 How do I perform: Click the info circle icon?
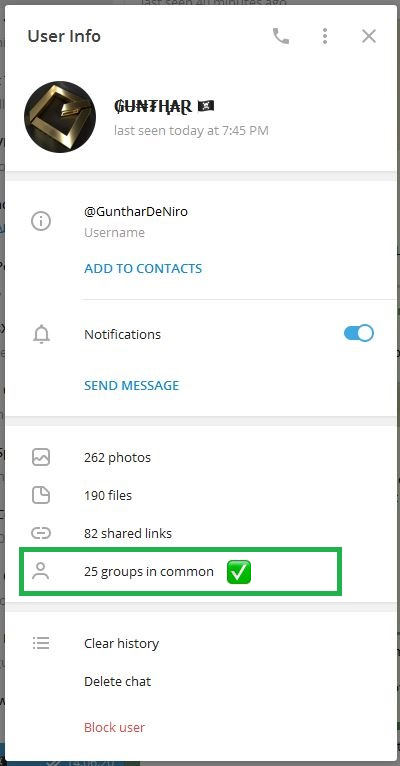click(x=41, y=222)
